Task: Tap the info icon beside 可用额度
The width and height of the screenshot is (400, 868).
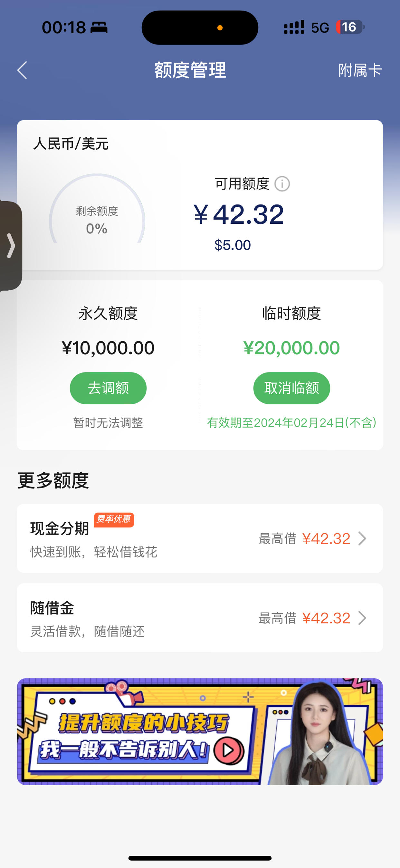Action: click(282, 184)
